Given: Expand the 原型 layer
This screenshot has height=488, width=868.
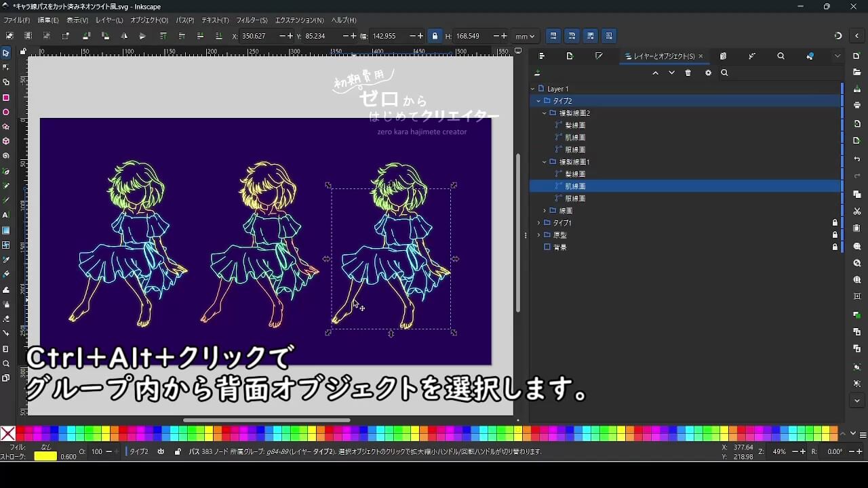Looking at the screenshot, I should coord(539,235).
